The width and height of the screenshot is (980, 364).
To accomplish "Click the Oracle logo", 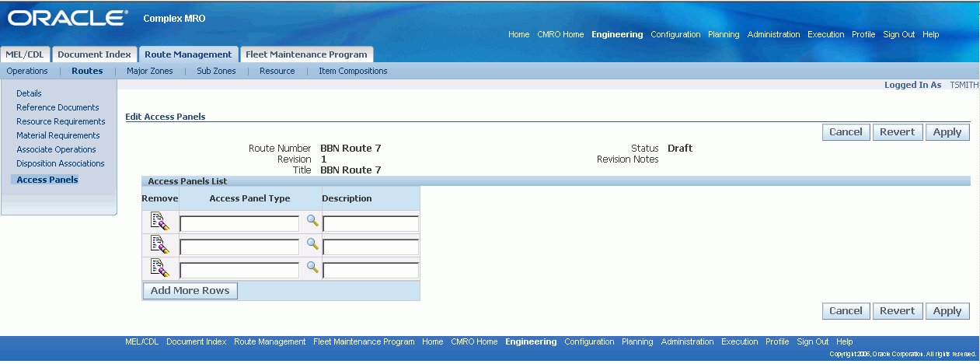I will [x=68, y=18].
